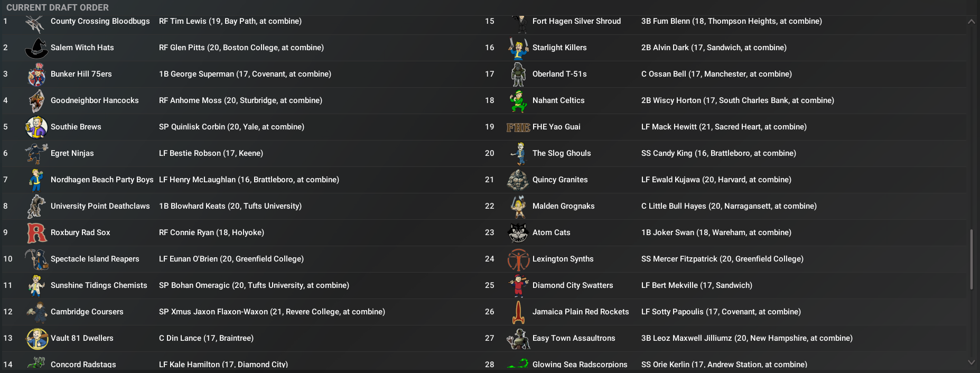Click the Roxbury Rad Sox R logo

pos(36,233)
